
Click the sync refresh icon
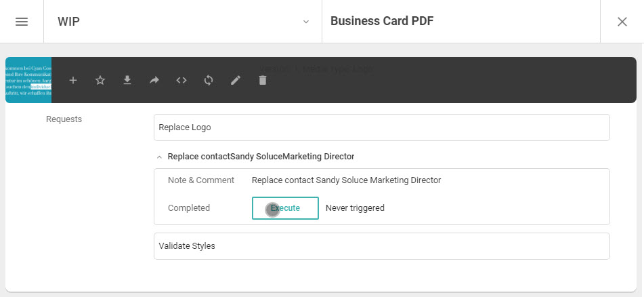coord(209,80)
